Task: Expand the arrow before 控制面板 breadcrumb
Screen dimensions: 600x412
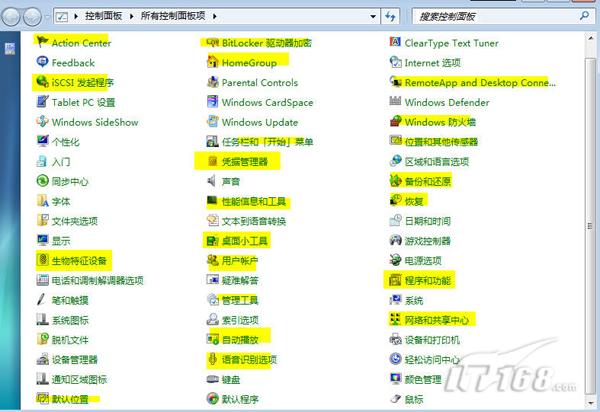Action: 76,16
